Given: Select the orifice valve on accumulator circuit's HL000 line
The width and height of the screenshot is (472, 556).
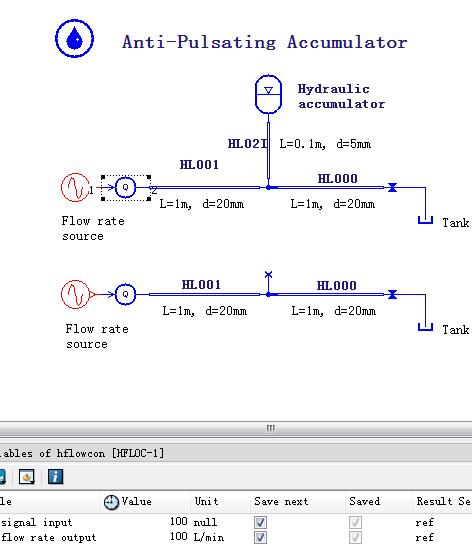Looking at the screenshot, I should pyautogui.click(x=392, y=187).
